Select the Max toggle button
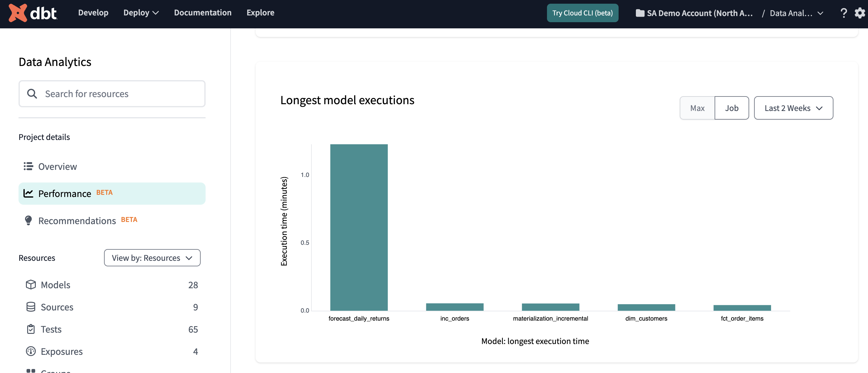 697,108
